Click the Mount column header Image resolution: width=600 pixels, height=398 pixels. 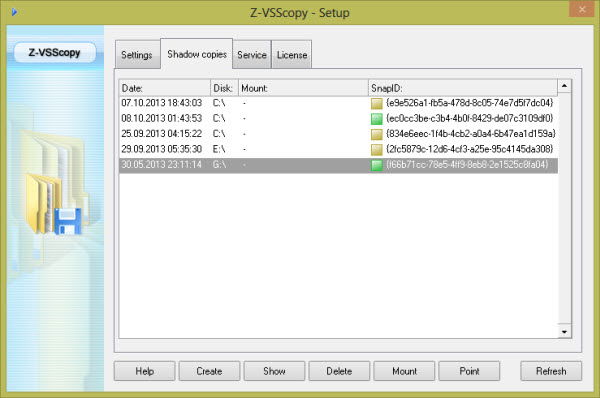[303, 88]
